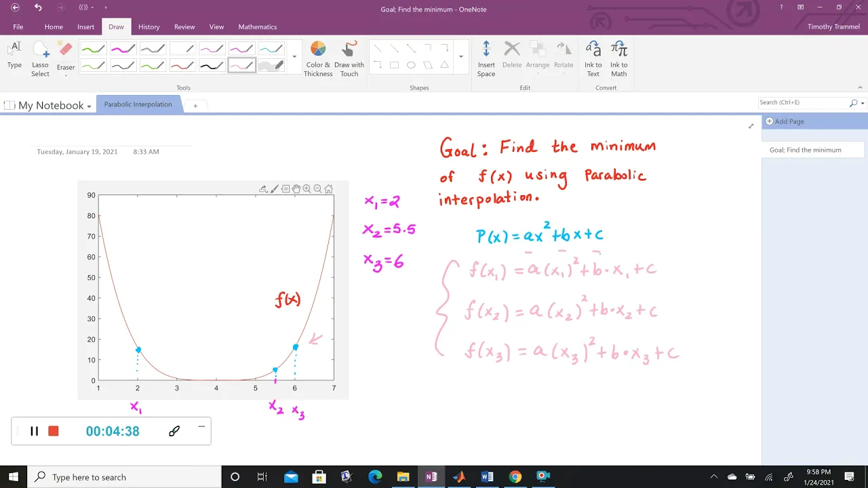
Task: Choose the thick magenta highlighter pen
Action: 123,49
